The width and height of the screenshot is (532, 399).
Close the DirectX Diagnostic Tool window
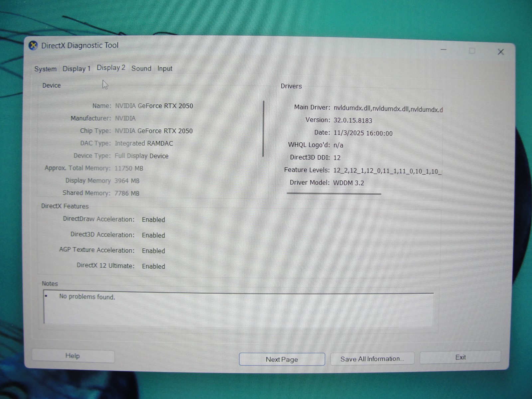[x=501, y=52]
